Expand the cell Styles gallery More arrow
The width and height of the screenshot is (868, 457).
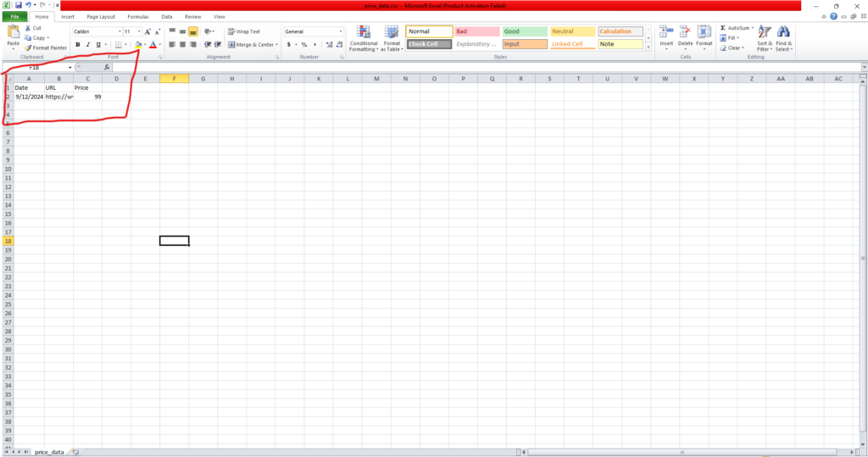[648, 47]
